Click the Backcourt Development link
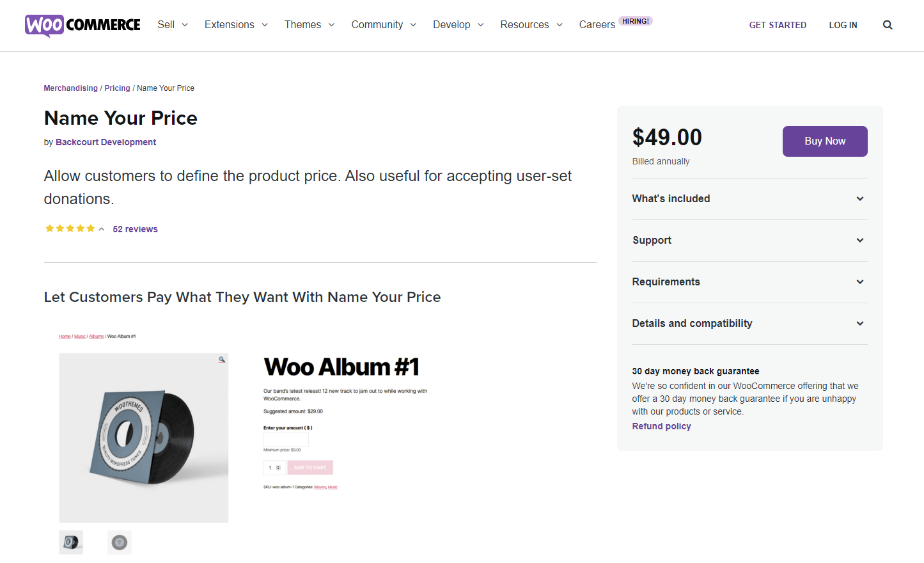 106,142
